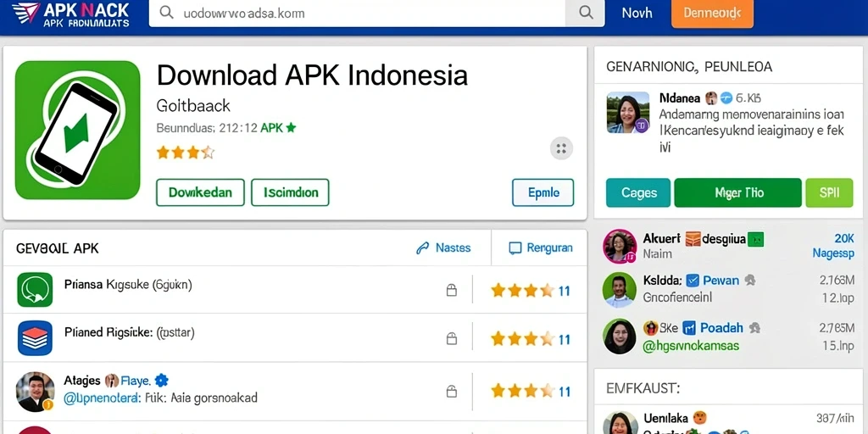Image resolution: width=868 pixels, height=434 pixels.
Task: Click the star rating under Goitbaack
Action: pos(185,153)
